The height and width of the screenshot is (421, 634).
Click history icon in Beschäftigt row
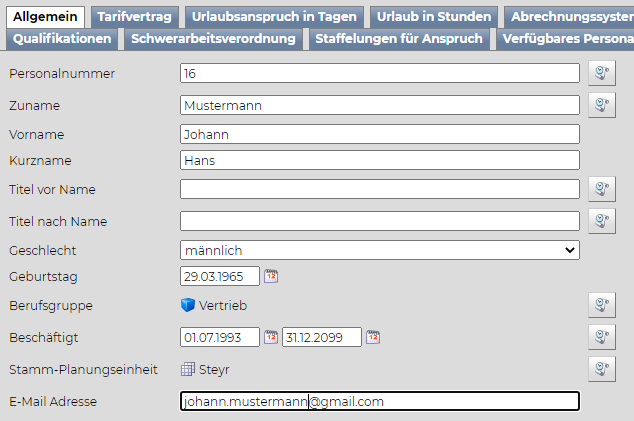(x=601, y=337)
